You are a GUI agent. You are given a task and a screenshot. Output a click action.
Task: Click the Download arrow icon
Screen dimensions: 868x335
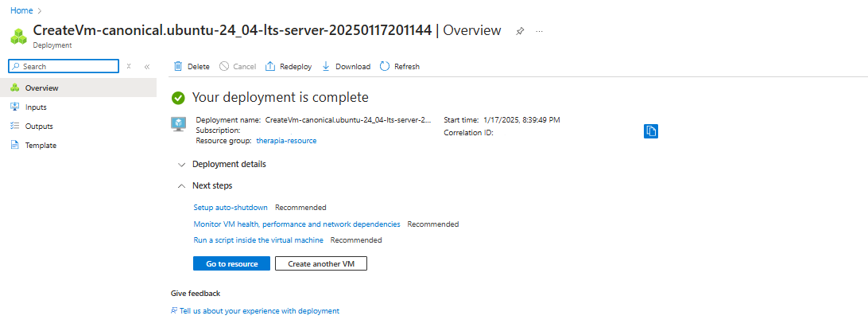tap(326, 67)
